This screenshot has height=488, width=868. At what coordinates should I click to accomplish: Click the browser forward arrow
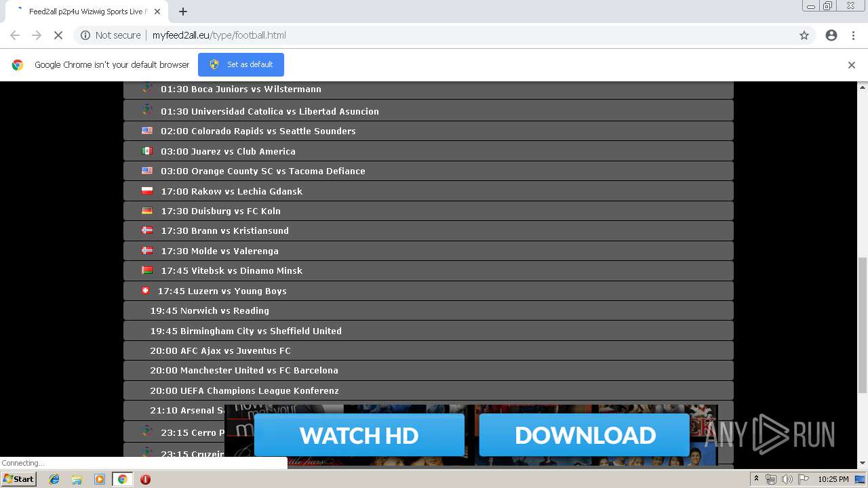click(37, 35)
